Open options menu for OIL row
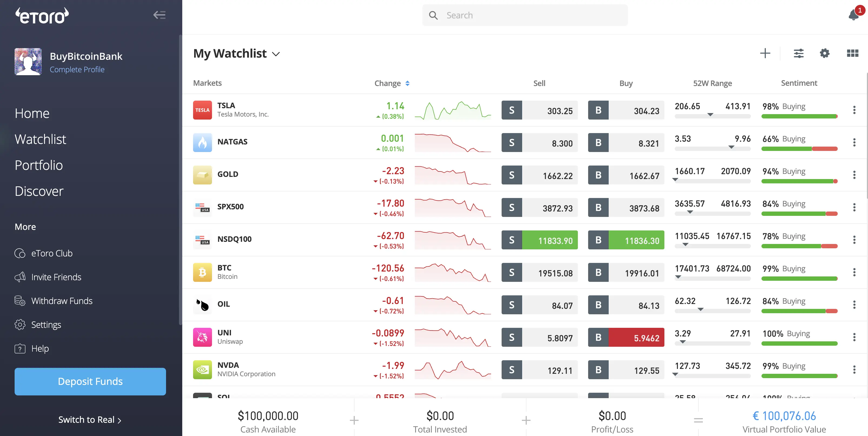The image size is (868, 436). 854,305
